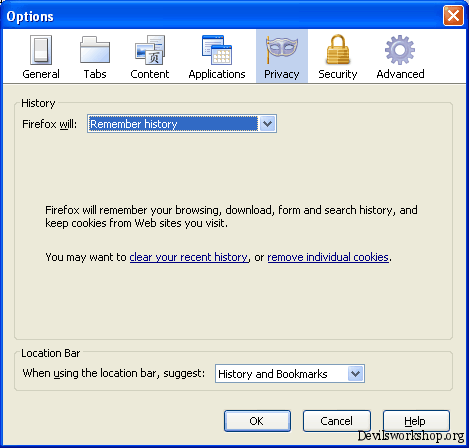Screen dimensions: 469x448
Task: Switch to the Content tab label
Action: pos(150,74)
